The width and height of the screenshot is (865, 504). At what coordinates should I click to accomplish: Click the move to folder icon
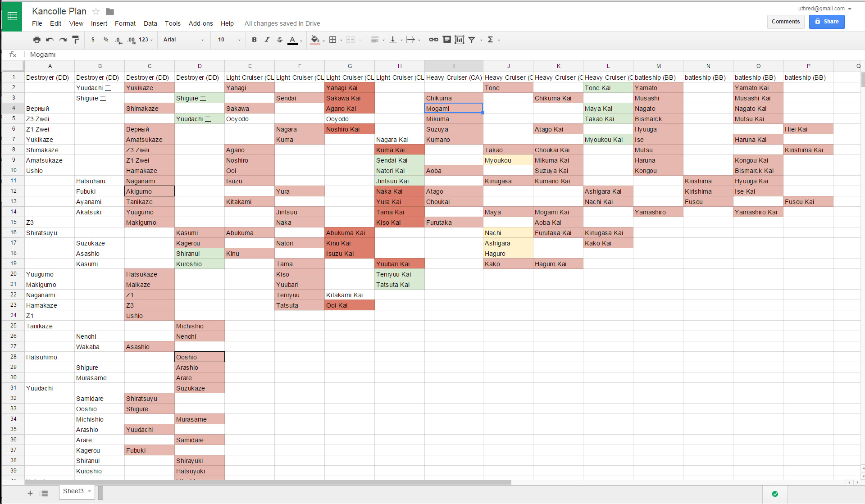(110, 11)
